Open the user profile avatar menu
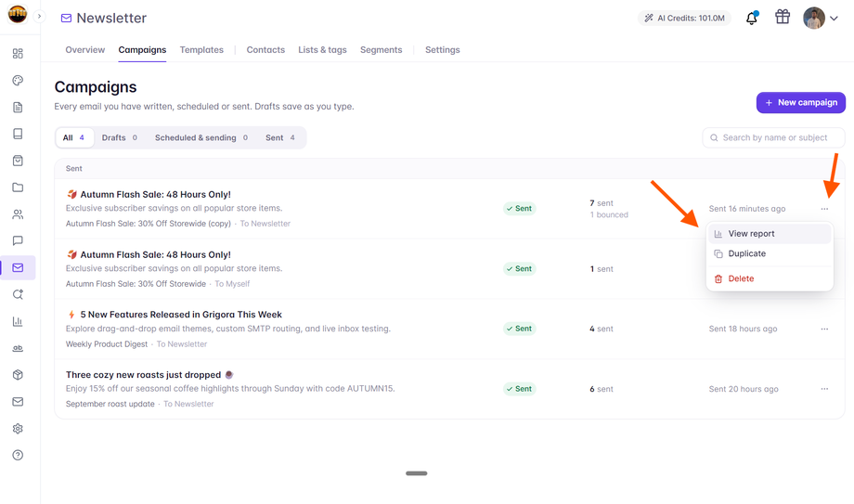This screenshot has height=504, width=854. [821, 18]
